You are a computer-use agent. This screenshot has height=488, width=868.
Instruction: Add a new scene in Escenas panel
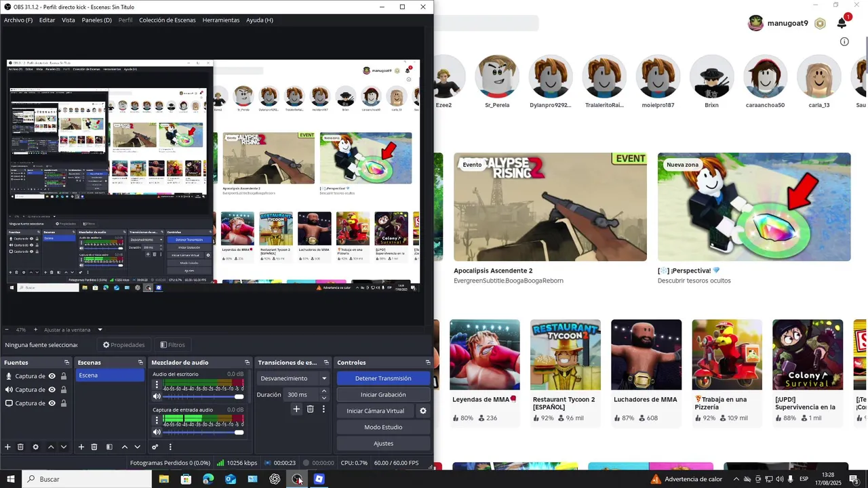point(81,447)
